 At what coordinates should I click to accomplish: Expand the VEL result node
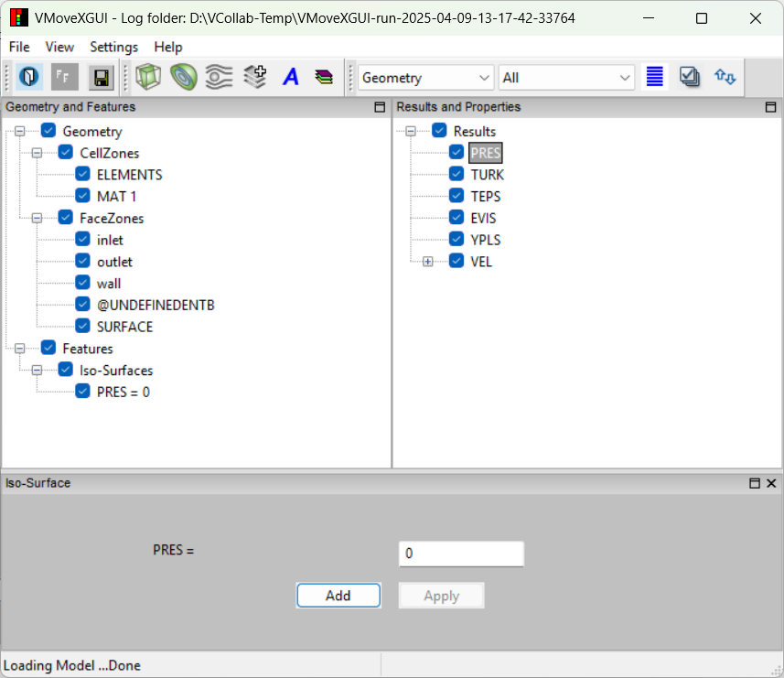point(427,262)
